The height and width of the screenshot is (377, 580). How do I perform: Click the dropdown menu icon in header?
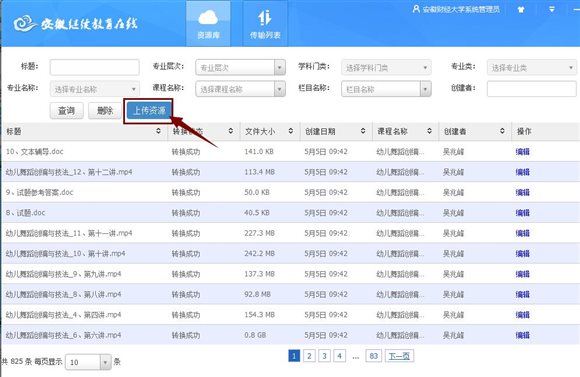click(x=552, y=9)
